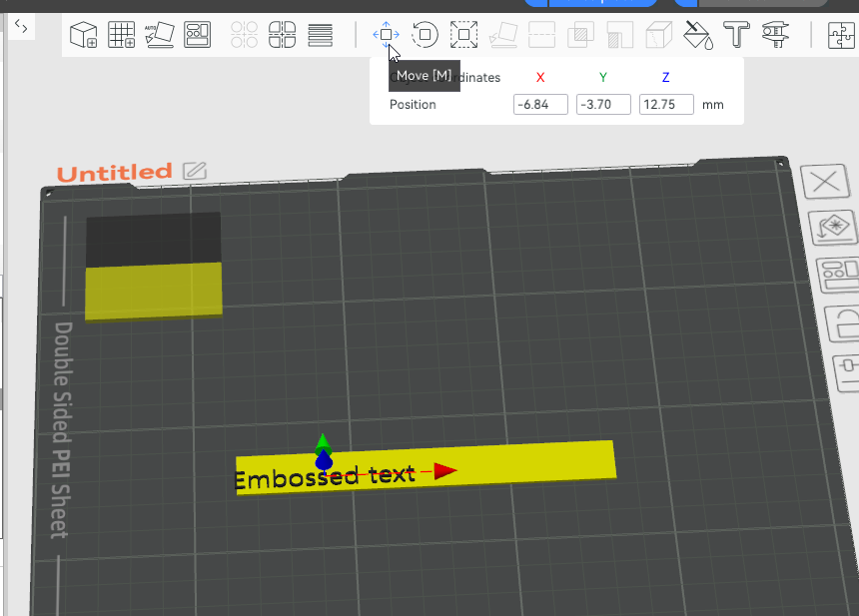859x616 pixels.
Task: Open the Cut tool
Action: pos(541,35)
